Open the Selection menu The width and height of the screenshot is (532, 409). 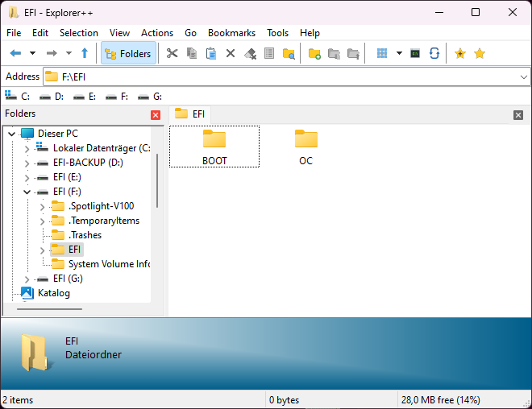click(x=79, y=33)
